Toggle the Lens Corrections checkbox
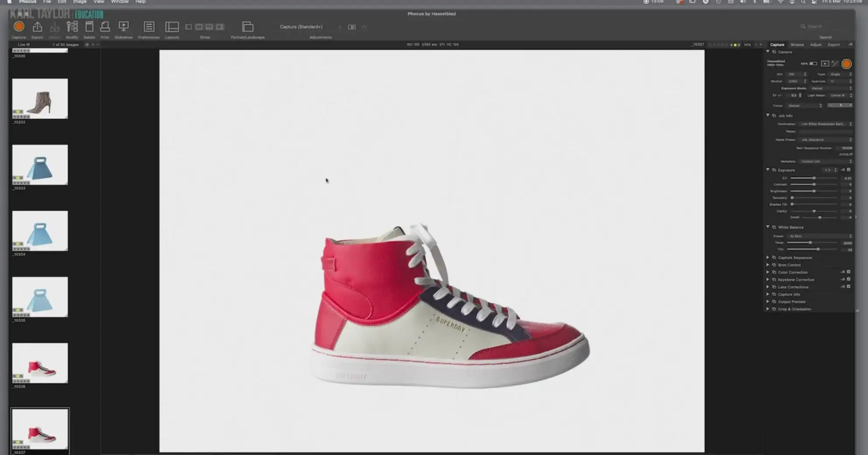Viewport: 868px width, 455px height. coord(848,287)
